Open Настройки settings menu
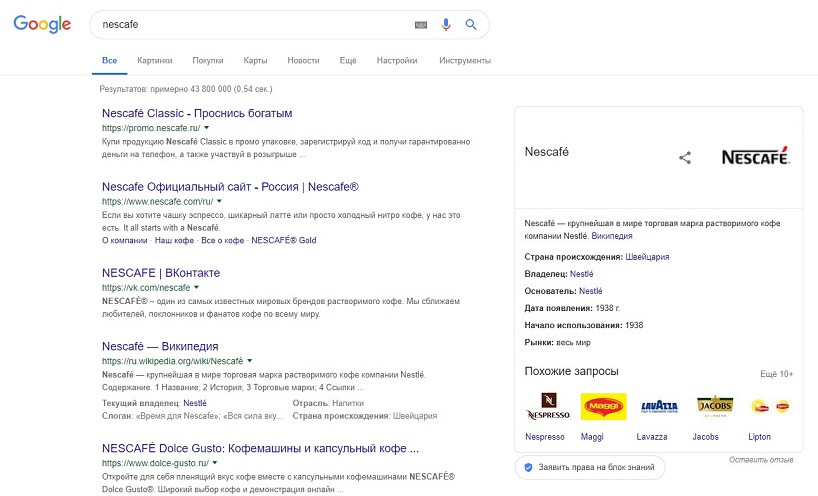Viewport: 818px width, 496px height. [x=397, y=61]
